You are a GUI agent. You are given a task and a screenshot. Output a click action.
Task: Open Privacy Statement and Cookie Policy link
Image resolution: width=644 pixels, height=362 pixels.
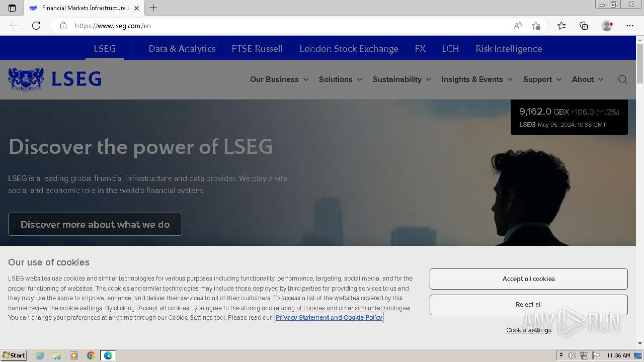click(329, 317)
